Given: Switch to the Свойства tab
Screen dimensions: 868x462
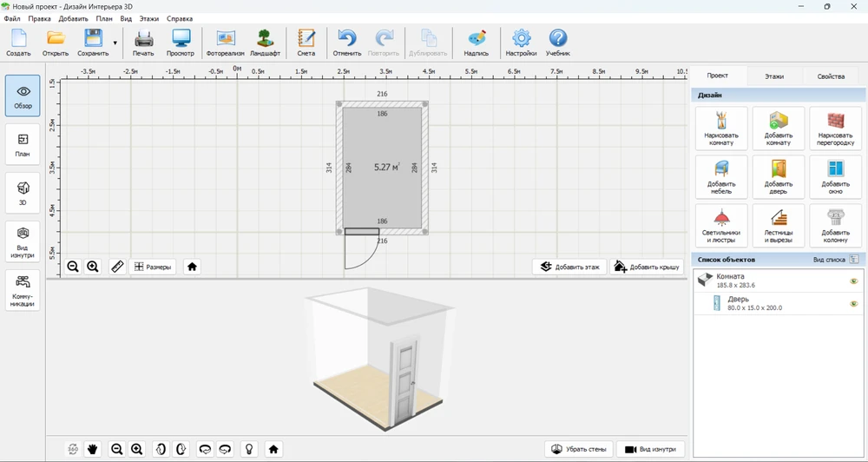Looking at the screenshot, I should 830,76.
